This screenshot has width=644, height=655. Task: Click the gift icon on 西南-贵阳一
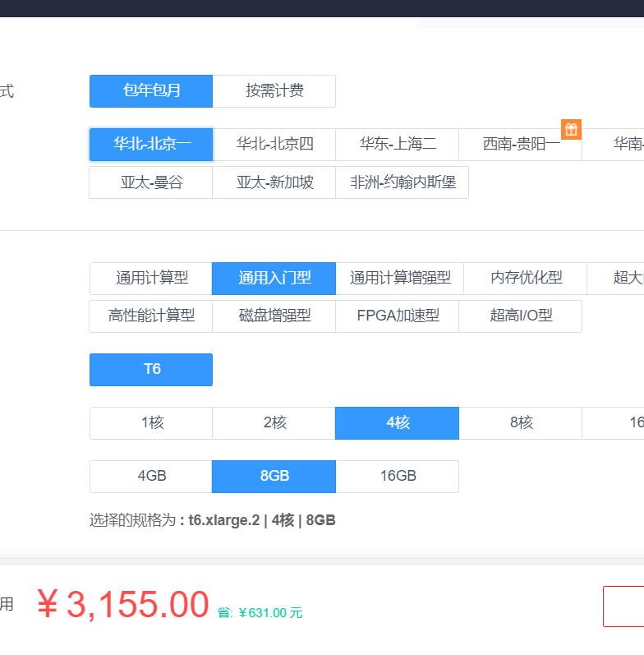click(x=571, y=130)
